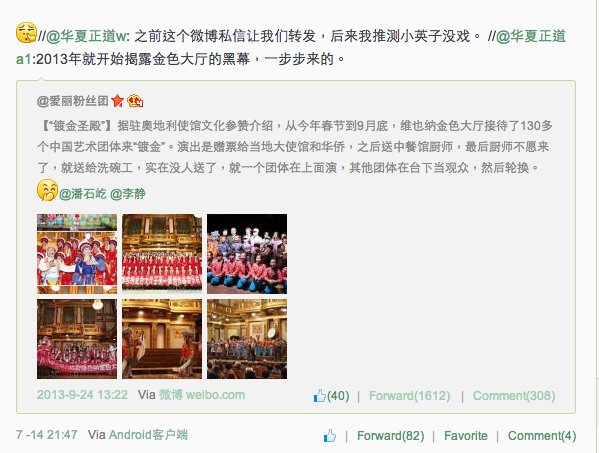599x453 pixels.
Task: Open thumbnail of kneeling group on dark stage
Action: pos(247,254)
